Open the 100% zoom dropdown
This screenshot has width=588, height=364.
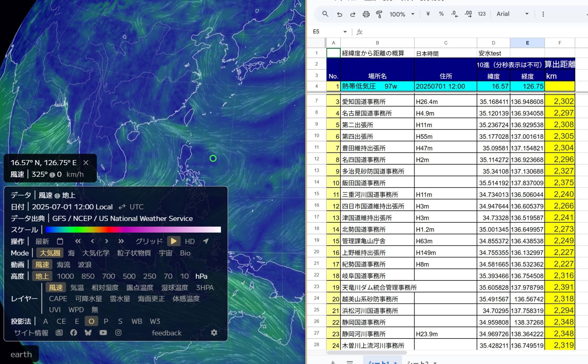402,14
